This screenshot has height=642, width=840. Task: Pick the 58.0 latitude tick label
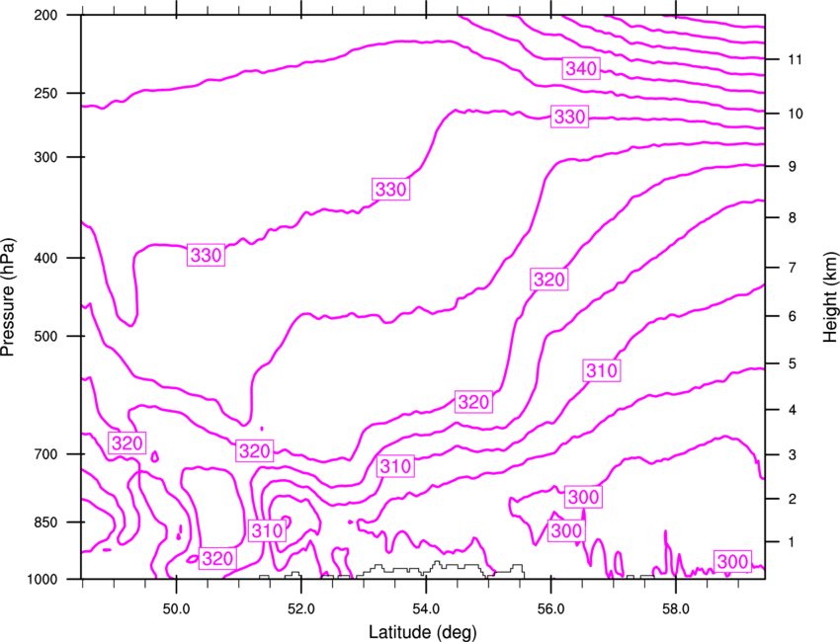tap(676, 609)
